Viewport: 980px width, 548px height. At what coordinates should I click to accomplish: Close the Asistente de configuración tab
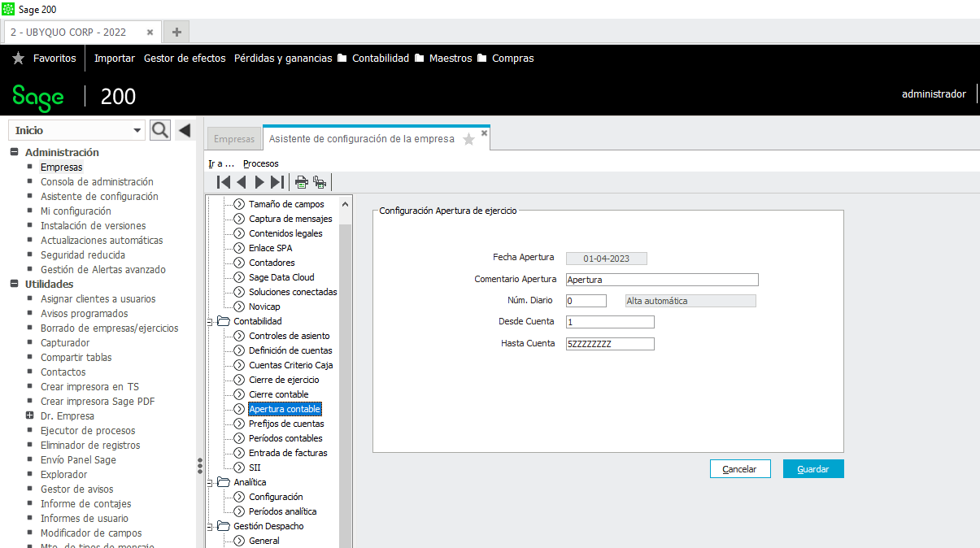click(485, 133)
